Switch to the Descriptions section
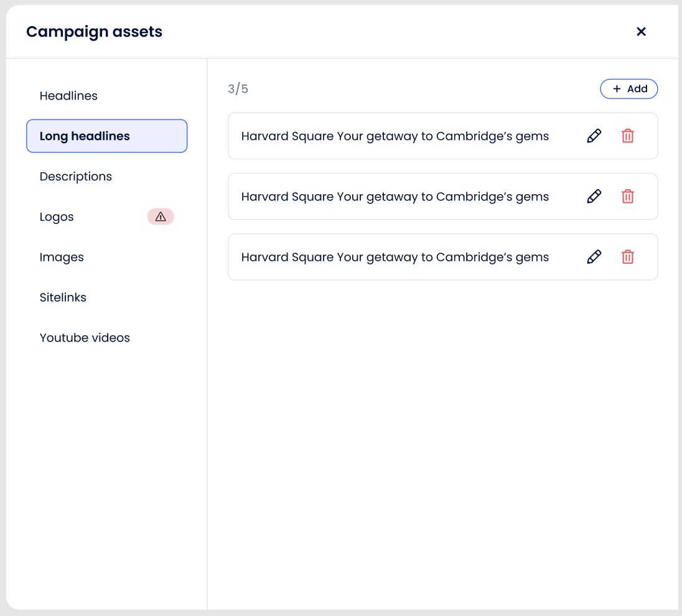The height and width of the screenshot is (616, 682). click(76, 177)
